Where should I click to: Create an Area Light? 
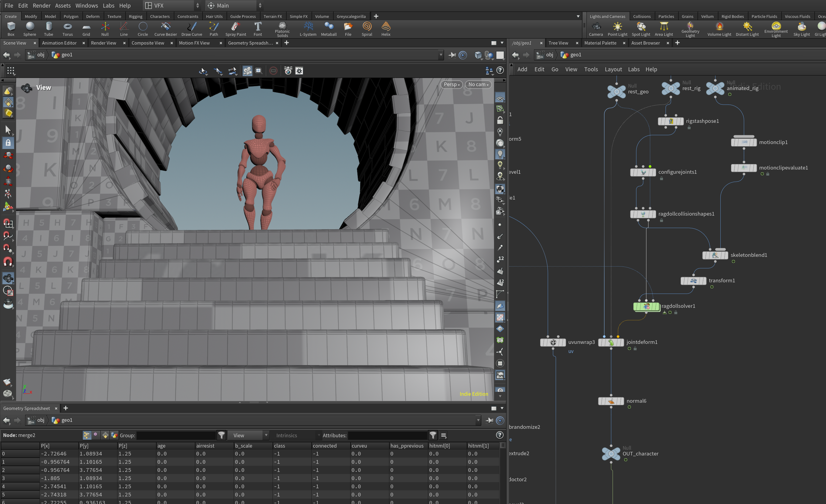(664, 29)
